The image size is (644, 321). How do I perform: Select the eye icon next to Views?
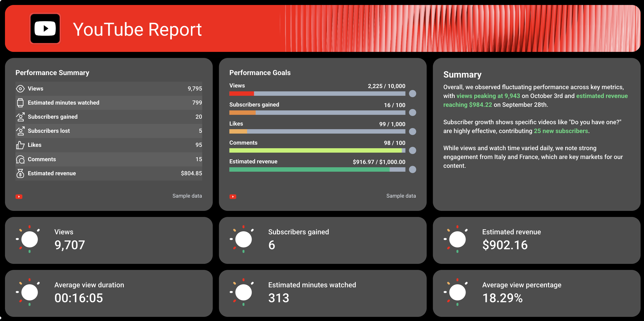point(20,89)
